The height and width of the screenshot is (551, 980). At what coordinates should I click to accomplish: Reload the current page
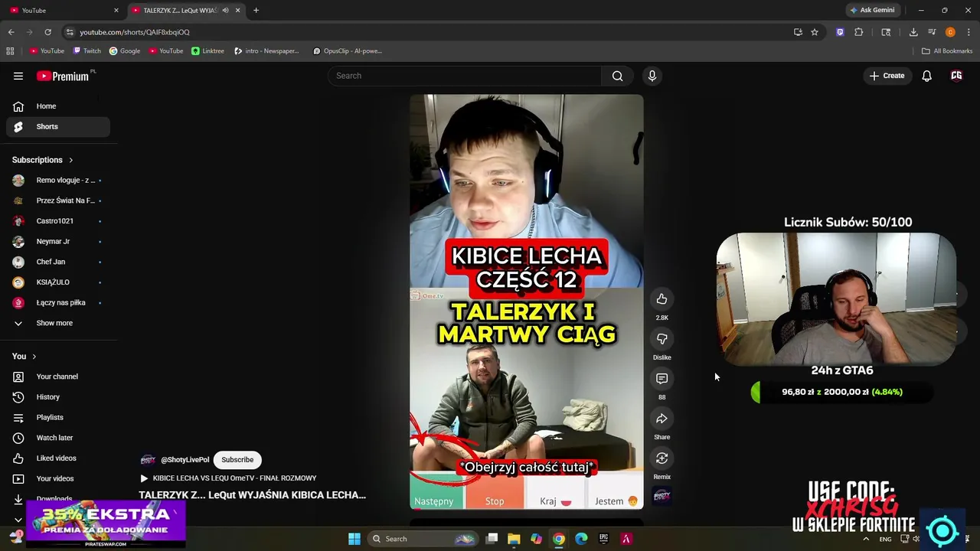point(47,32)
